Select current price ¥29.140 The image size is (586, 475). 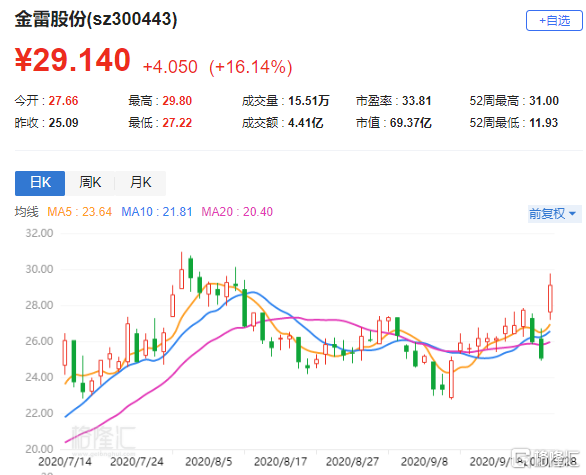click(x=73, y=60)
